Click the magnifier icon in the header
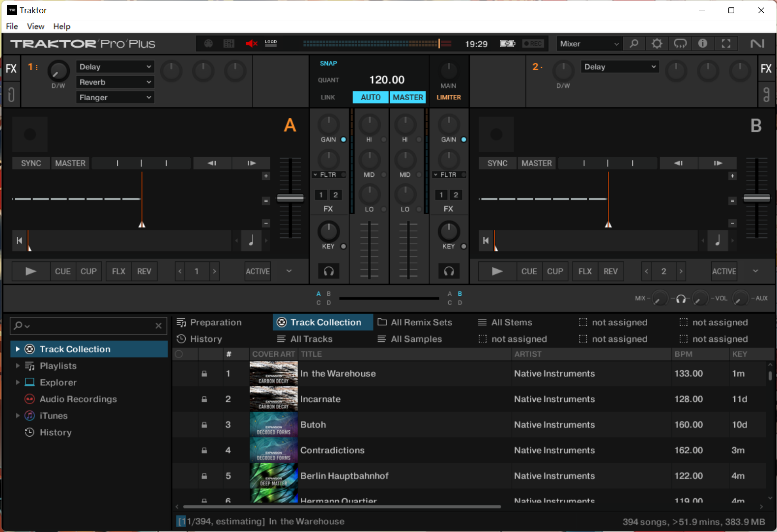Viewport: 777px width, 532px height. 634,44
